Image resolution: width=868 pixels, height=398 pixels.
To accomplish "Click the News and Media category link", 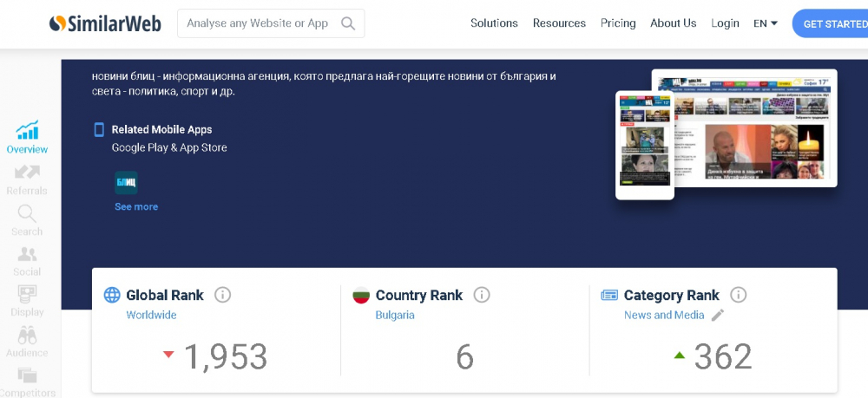I will [x=664, y=315].
